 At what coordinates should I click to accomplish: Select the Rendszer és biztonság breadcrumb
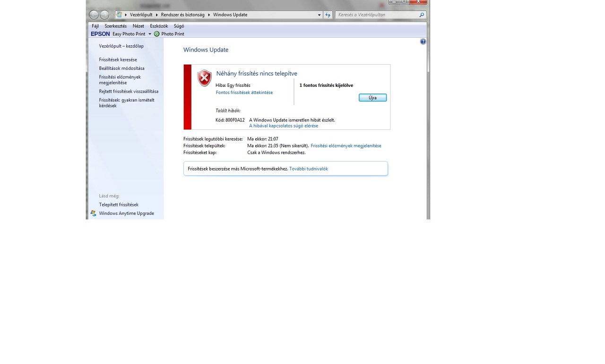tap(182, 15)
